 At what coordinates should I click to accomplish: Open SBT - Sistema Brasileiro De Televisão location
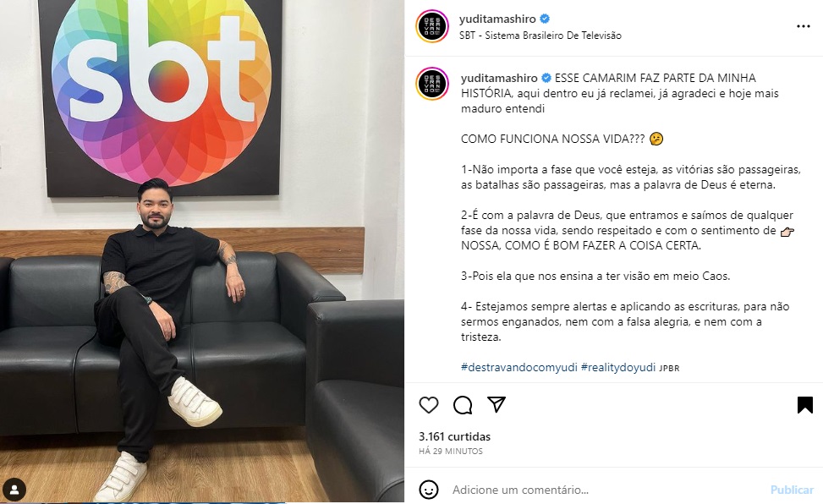(540, 36)
